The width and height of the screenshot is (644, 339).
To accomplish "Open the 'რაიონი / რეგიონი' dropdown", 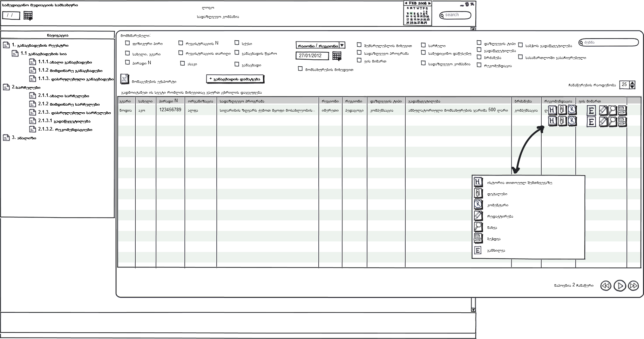I will click(x=342, y=45).
